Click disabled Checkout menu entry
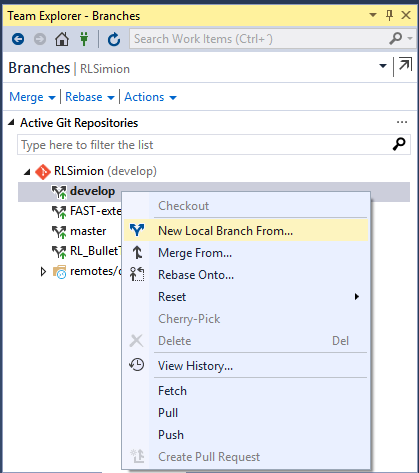419x473 pixels. [x=246, y=206]
